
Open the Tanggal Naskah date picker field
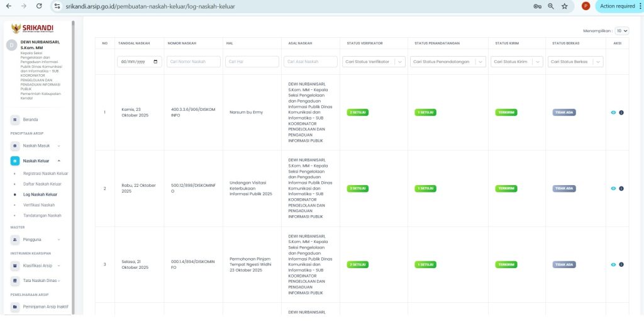point(140,62)
